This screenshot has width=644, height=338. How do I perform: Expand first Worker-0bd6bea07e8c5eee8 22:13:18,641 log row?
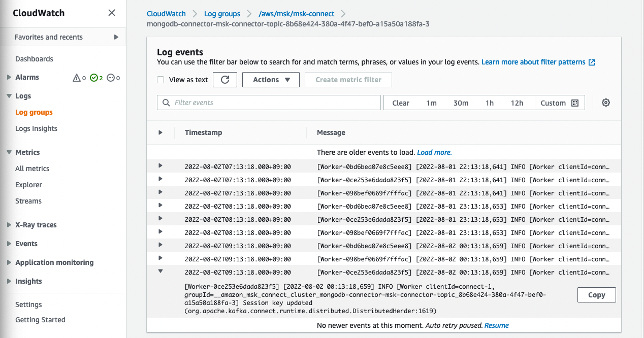pos(160,165)
